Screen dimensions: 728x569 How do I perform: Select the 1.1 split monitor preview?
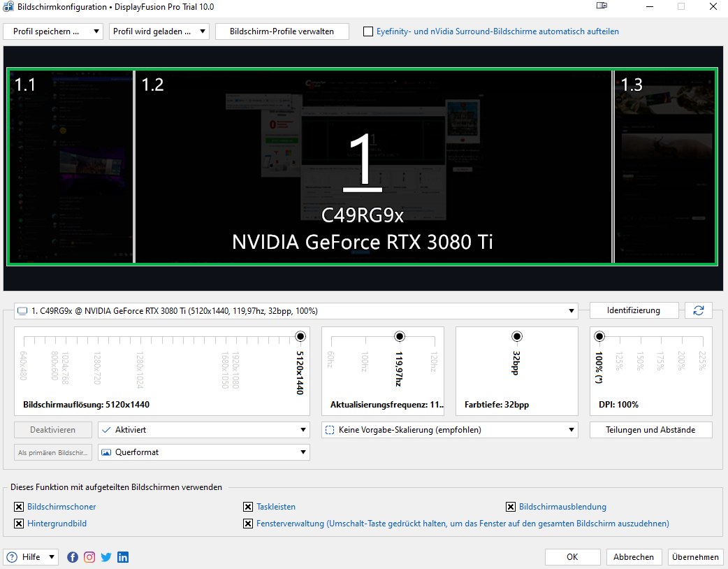point(71,167)
